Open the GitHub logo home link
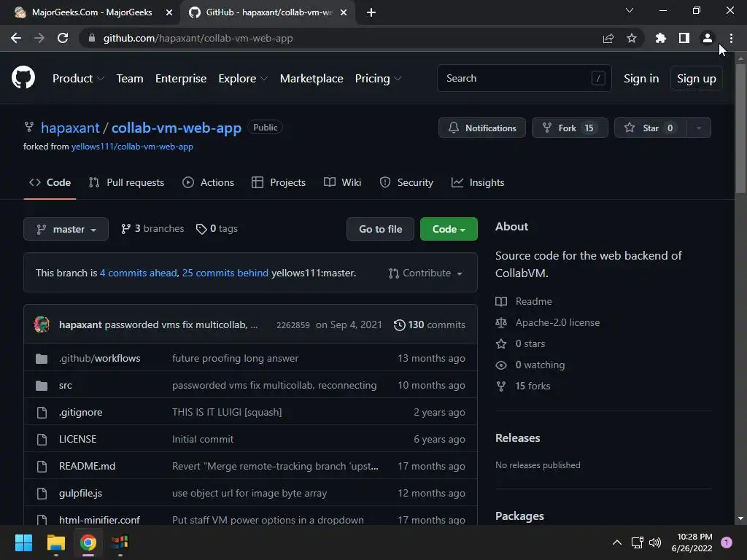 click(x=23, y=78)
